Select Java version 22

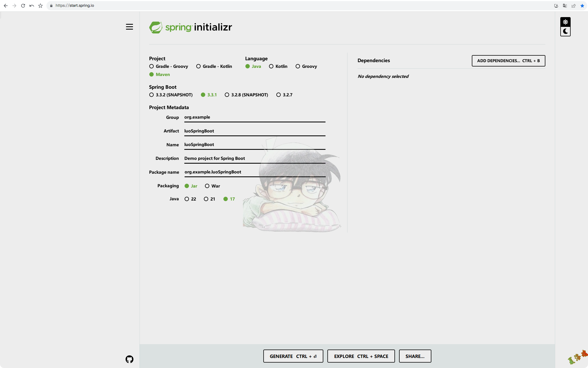click(190, 199)
